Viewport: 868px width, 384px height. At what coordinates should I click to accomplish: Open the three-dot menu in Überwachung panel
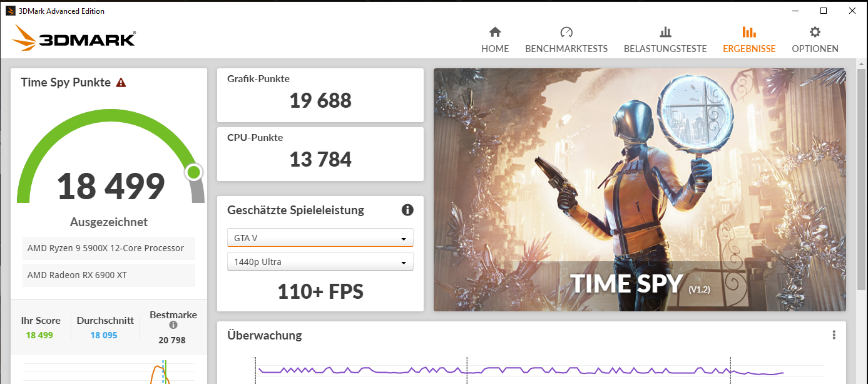[834, 335]
